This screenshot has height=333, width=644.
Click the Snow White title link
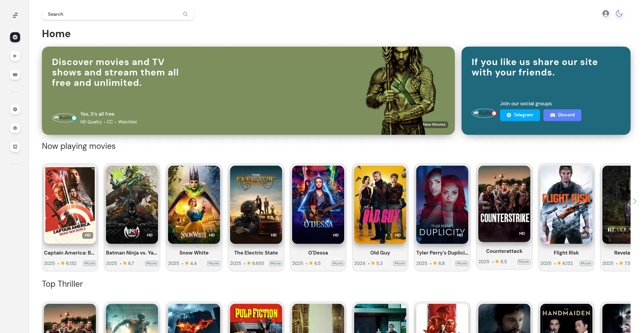click(194, 253)
